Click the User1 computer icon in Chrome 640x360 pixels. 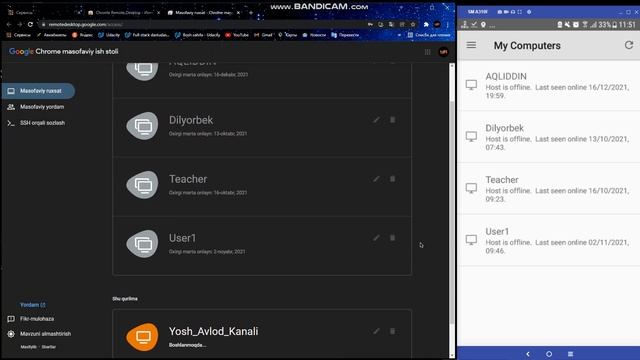coord(142,244)
